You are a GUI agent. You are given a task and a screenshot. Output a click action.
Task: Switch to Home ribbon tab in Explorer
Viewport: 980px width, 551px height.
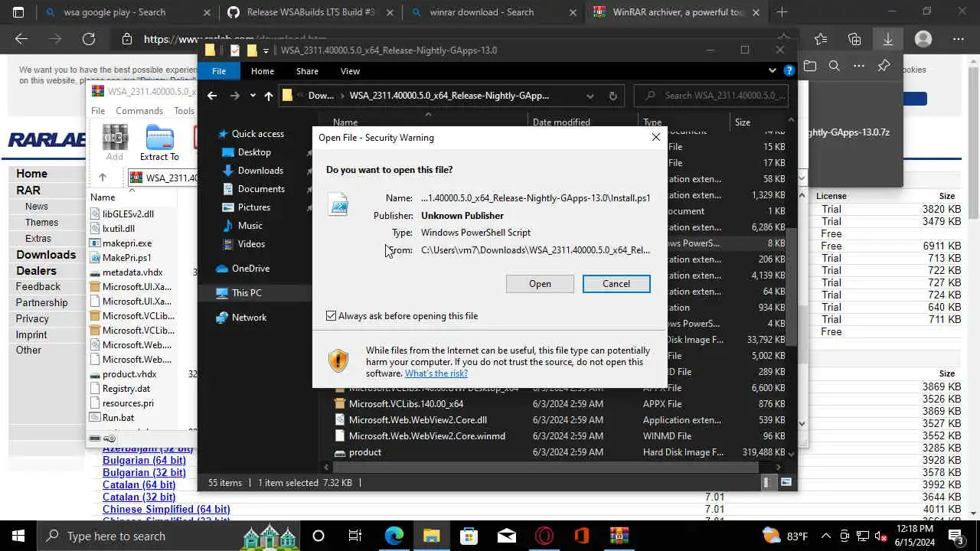click(x=263, y=71)
